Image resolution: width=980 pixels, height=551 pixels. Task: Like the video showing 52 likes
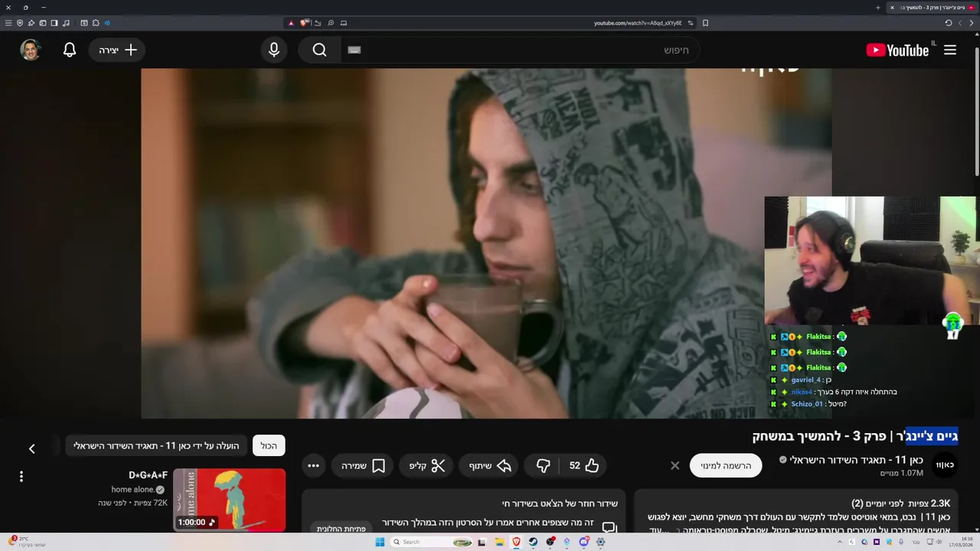pos(584,465)
